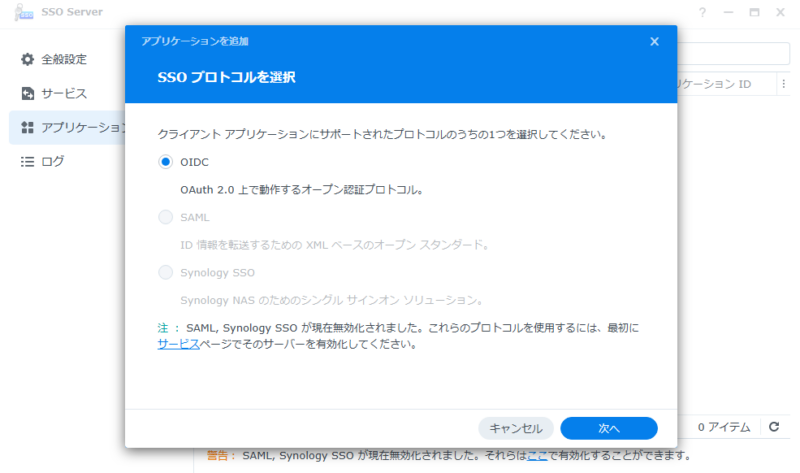
Task: Click the 全般設定 gear icon
Action: (27, 59)
